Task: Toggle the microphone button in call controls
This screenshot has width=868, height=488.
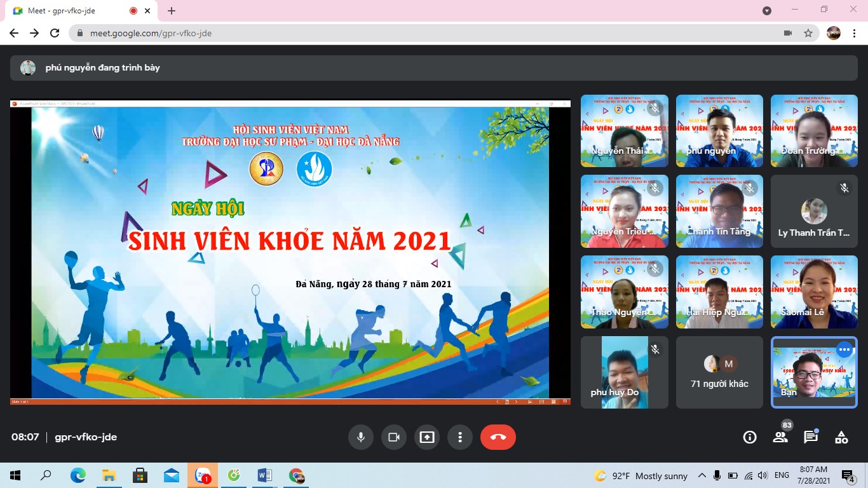Action: [360, 437]
